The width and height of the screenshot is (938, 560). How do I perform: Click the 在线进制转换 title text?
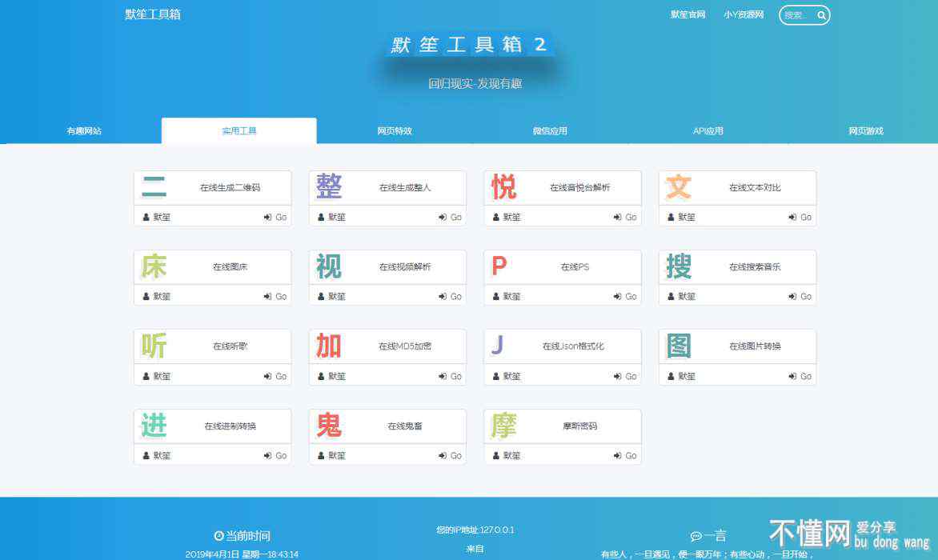click(230, 426)
